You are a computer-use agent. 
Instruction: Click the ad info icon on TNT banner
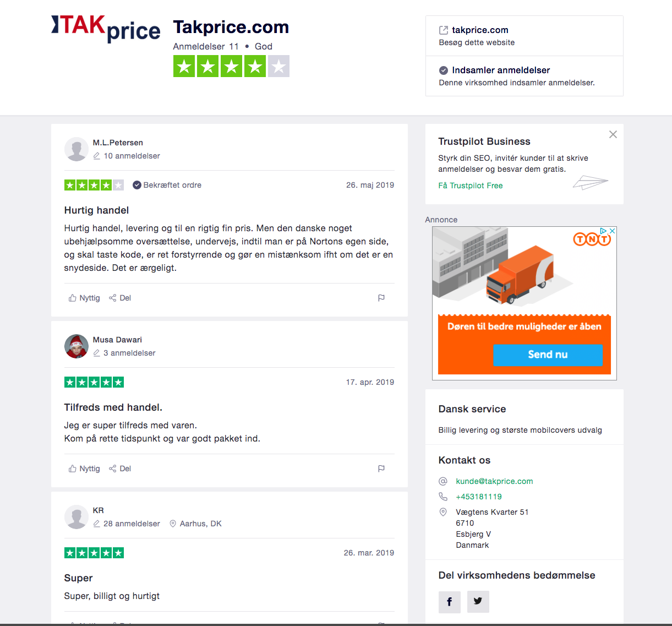(x=604, y=231)
